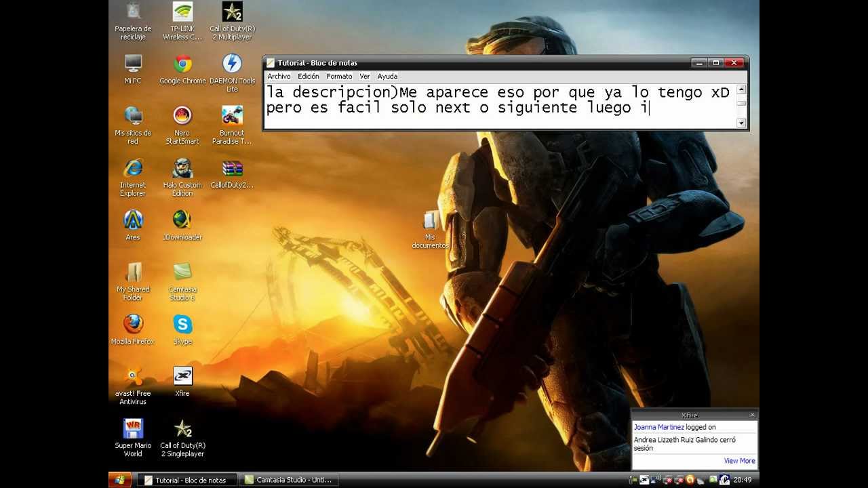Click the Notepad scrollbar down arrow

tap(741, 123)
